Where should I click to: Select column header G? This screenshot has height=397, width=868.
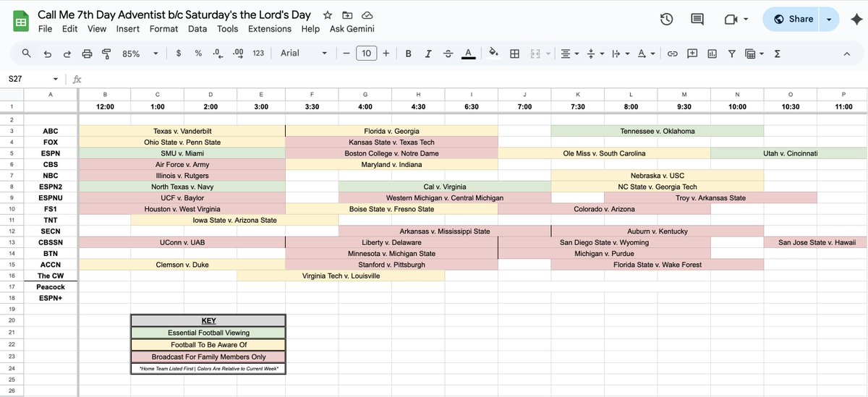pyautogui.click(x=365, y=94)
